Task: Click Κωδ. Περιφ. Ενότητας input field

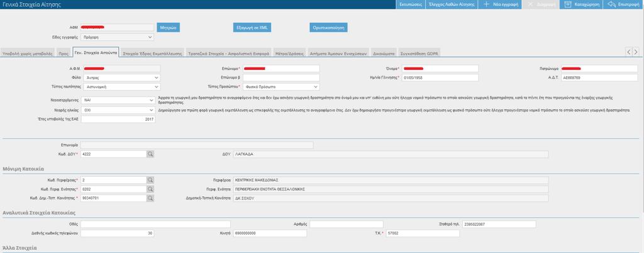Action: (x=114, y=189)
